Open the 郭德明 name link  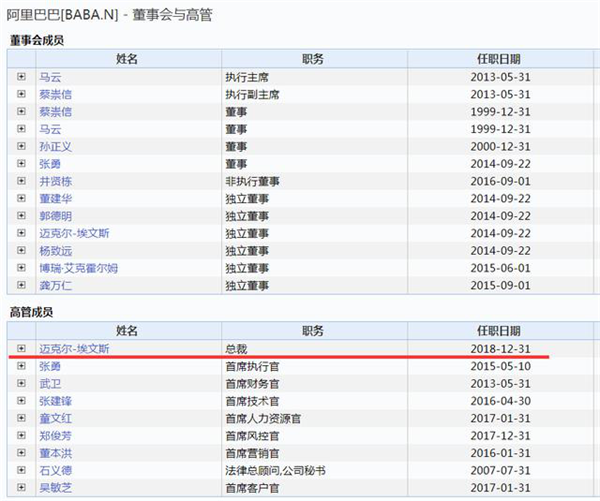tap(55, 216)
